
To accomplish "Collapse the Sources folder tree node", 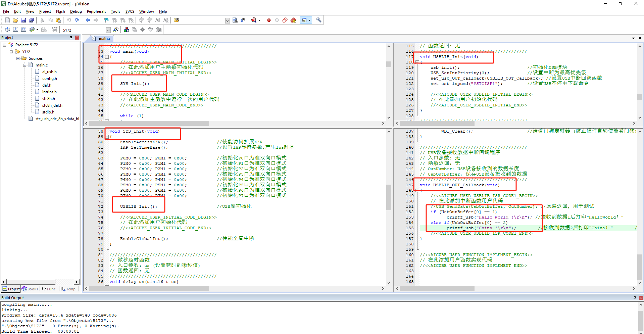I will click(18, 58).
